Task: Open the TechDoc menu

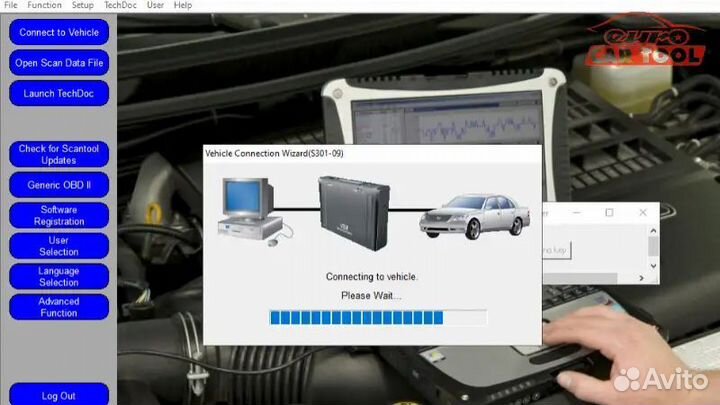Action: coord(120,5)
